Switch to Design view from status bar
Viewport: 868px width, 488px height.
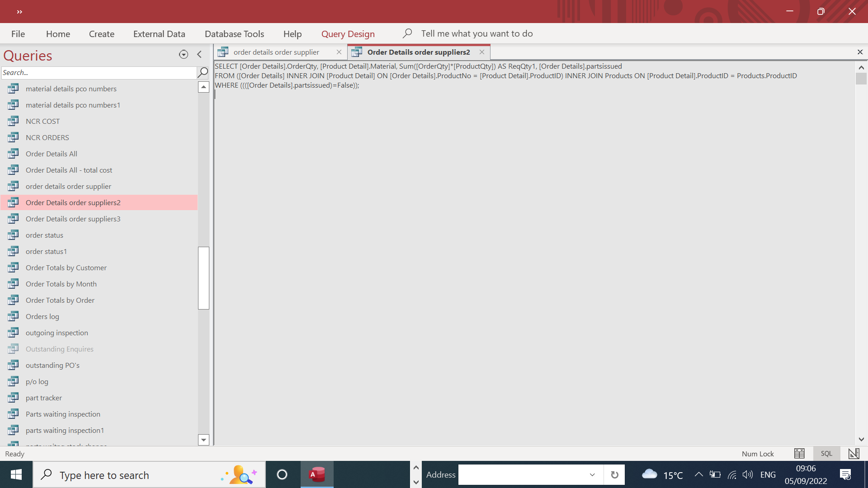coord(854,453)
